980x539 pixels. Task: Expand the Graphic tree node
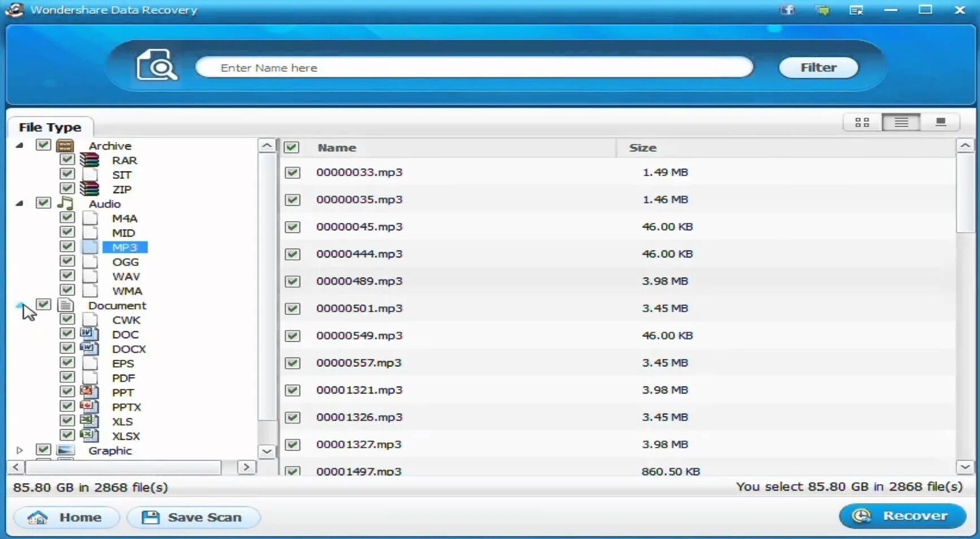[x=20, y=450]
